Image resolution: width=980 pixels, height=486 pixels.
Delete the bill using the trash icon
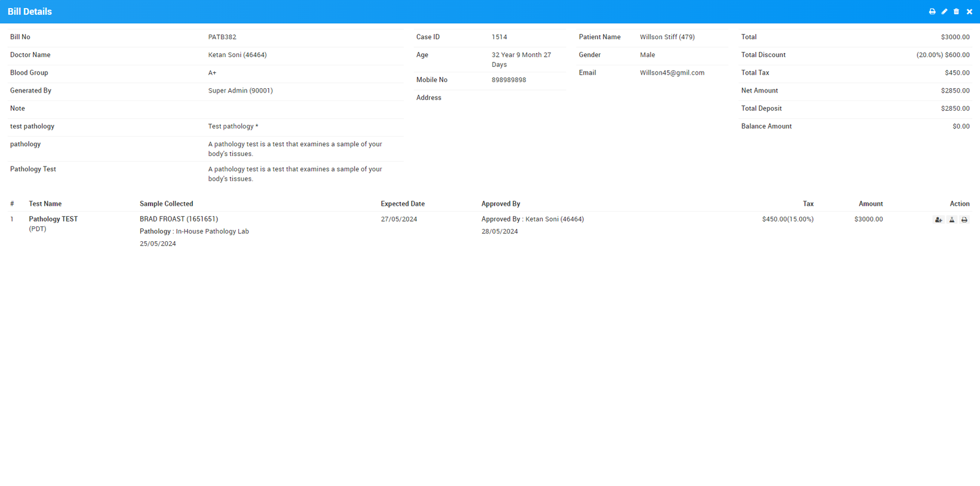[x=956, y=12]
